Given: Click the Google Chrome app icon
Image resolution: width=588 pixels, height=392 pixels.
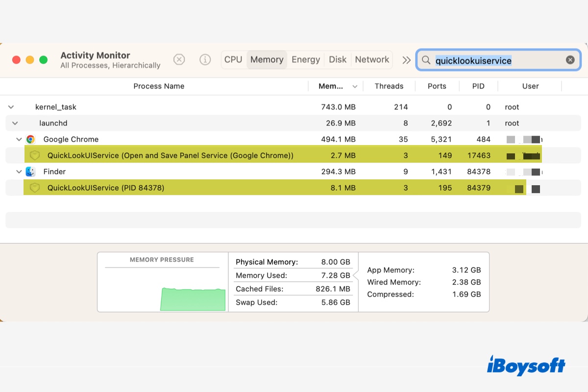Looking at the screenshot, I should pos(31,139).
